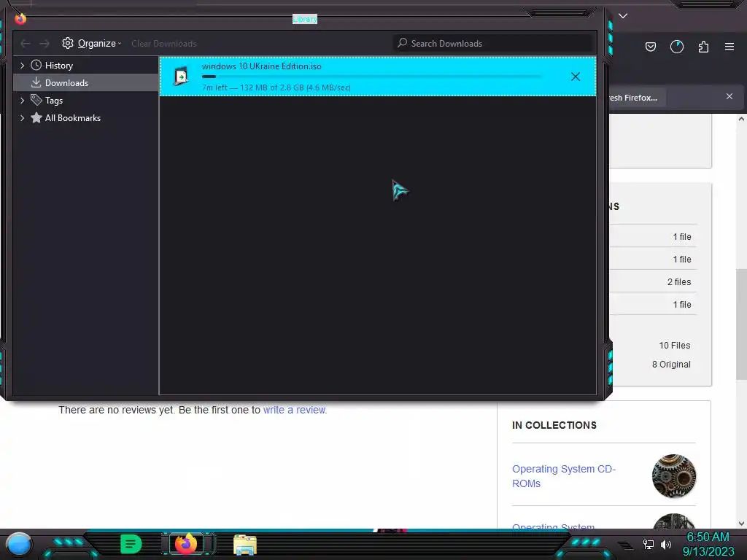The height and width of the screenshot is (560, 747).
Task: Dismiss the Refresh Firefox notification bar
Action: 729,96
